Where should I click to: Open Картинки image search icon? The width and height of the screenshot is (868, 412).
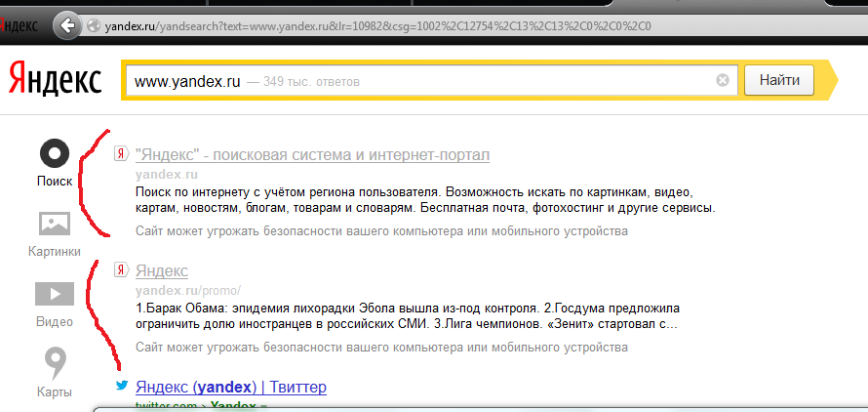(55, 224)
